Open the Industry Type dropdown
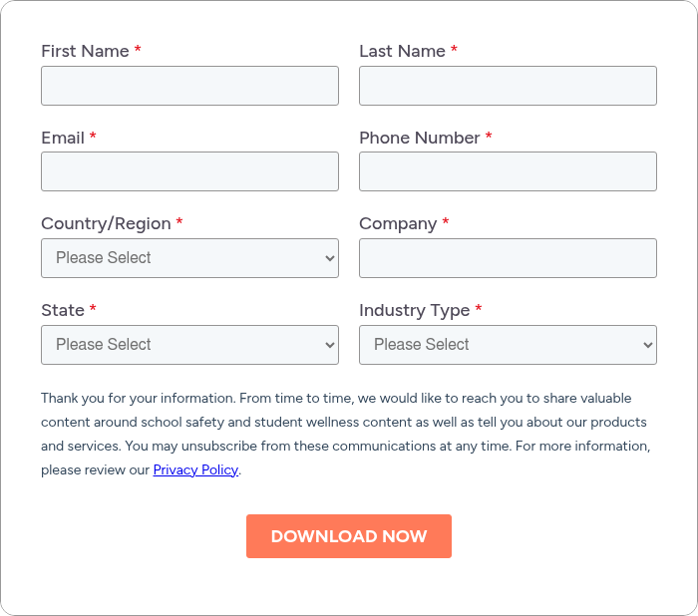This screenshot has height=616, width=698. (508, 345)
